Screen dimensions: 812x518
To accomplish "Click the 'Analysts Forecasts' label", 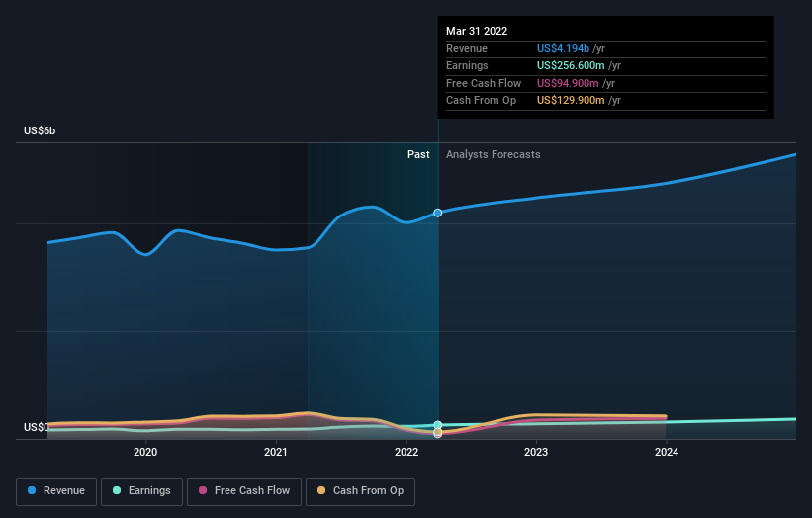I will (493, 154).
